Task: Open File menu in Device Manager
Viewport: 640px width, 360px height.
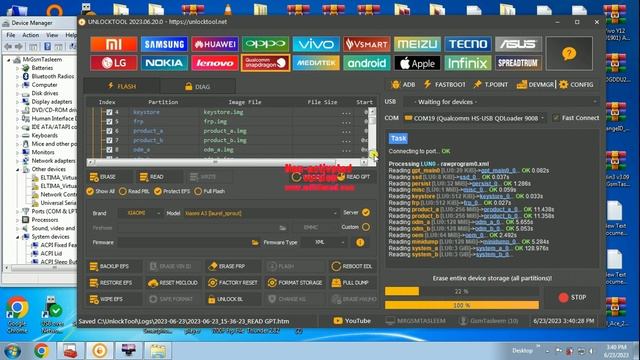Action: coord(11,35)
